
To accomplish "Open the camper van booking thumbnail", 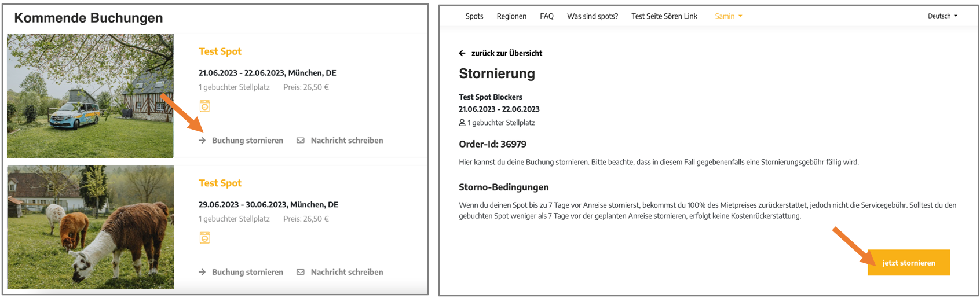I will [x=90, y=95].
